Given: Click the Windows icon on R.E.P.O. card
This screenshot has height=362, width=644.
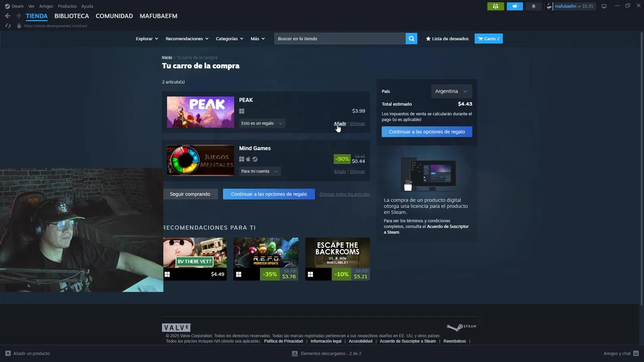Looking at the screenshot, I should click(238, 275).
